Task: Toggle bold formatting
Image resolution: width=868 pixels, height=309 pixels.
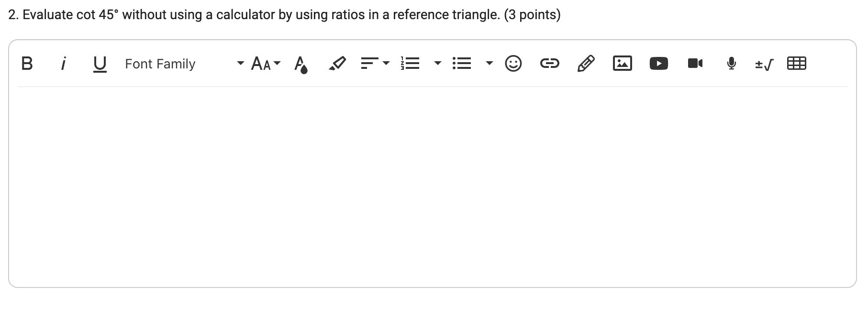Action: pos(27,63)
